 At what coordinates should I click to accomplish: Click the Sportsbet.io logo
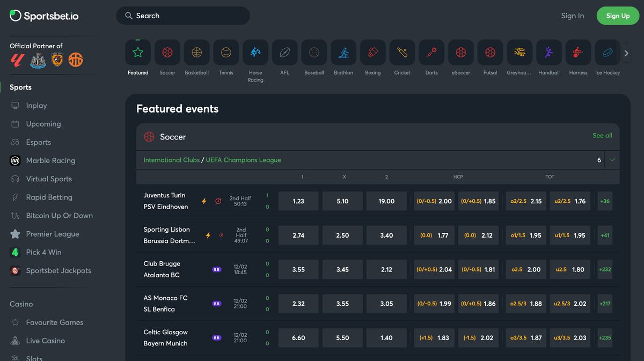pos(45,16)
